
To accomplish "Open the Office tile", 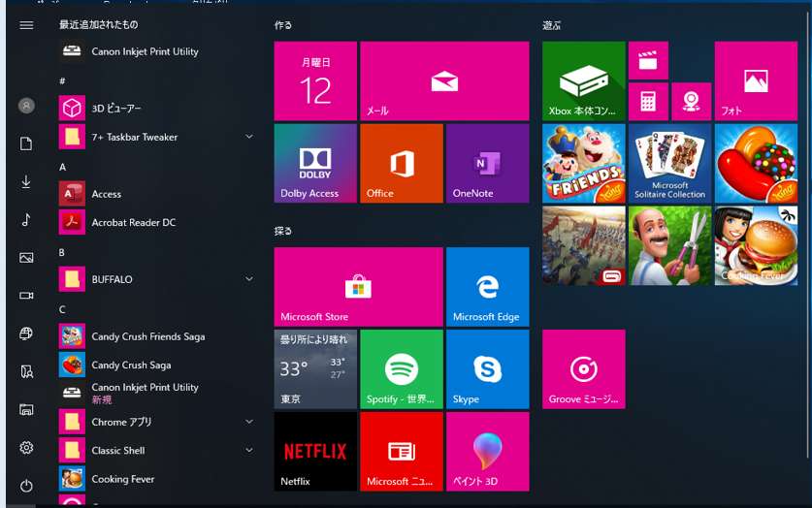I will point(402,164).
